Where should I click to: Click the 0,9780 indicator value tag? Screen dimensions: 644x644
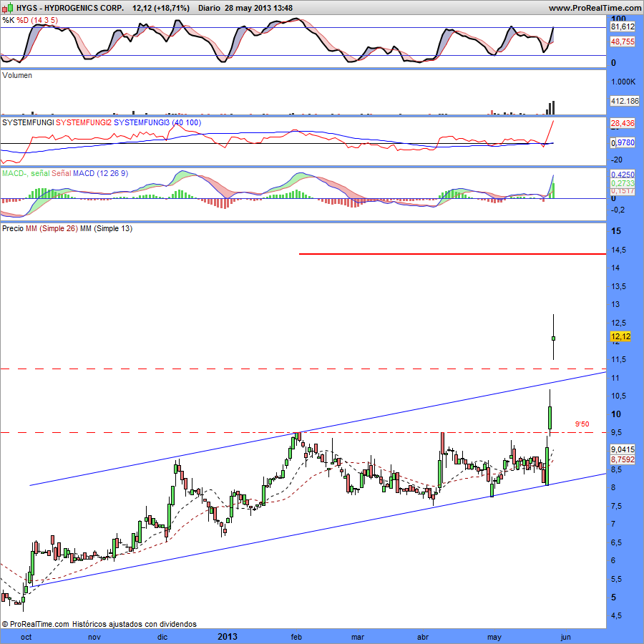coord(623,142)
